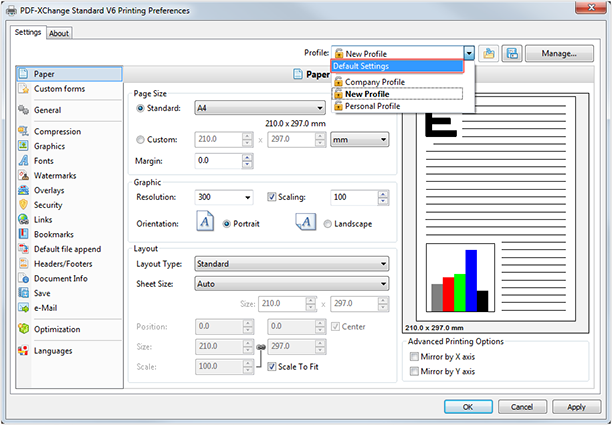Open the mm units dropdown

tap(359, 139)
